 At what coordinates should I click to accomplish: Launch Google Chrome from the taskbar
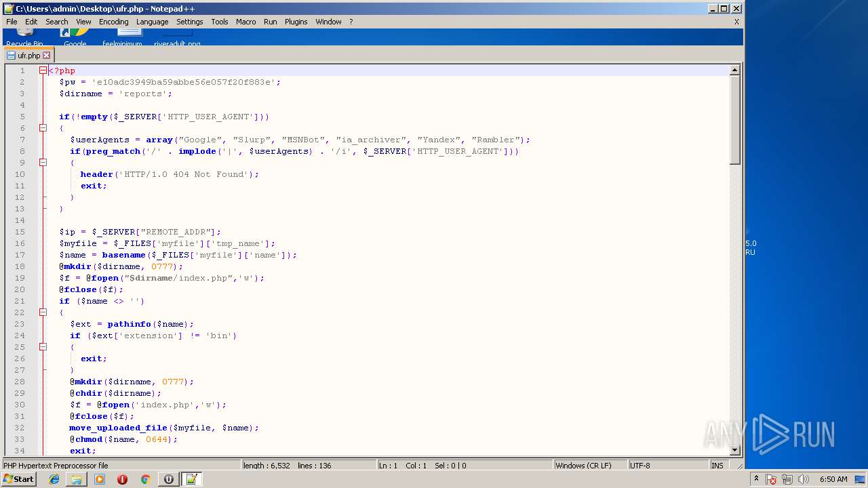click(145, 479)
